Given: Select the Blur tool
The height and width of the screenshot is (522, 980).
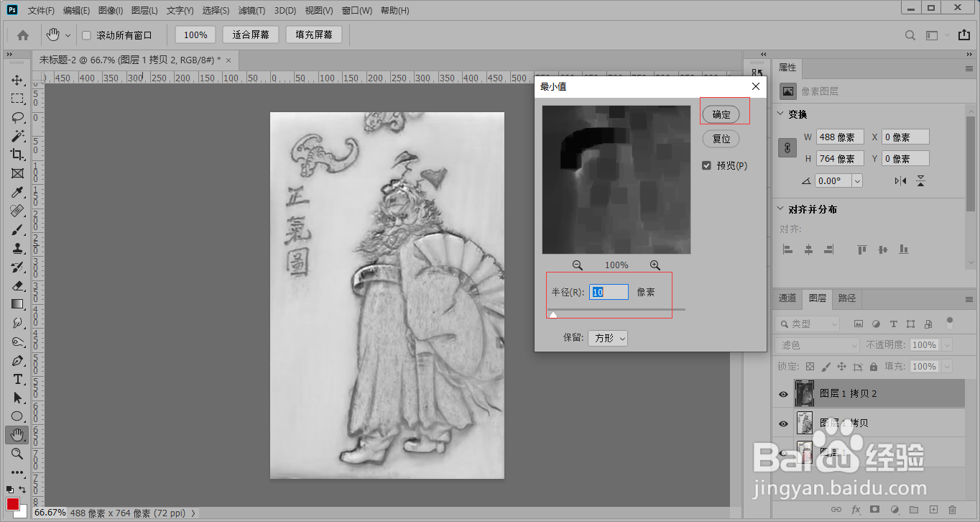Looking at the screenshot, I should 17,323.
